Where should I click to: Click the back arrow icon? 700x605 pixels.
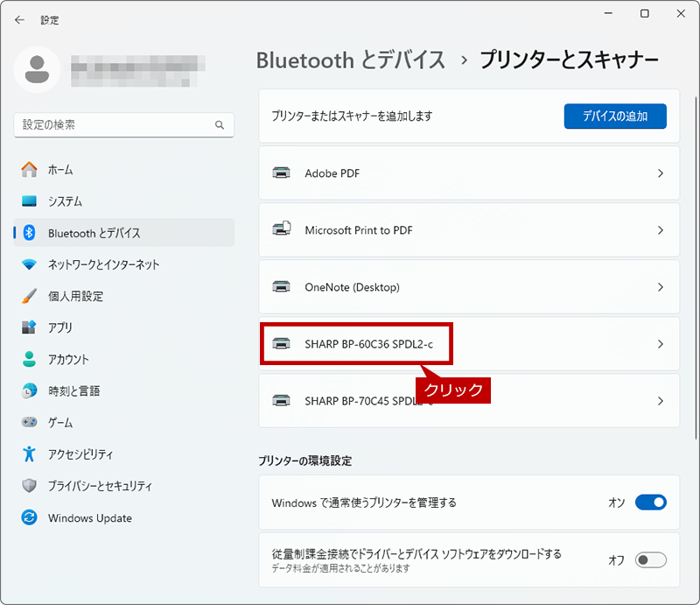tap(19, 19)
